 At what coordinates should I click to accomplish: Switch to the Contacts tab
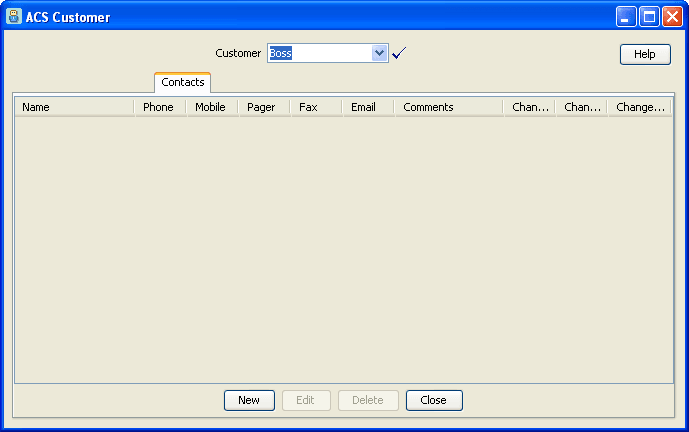click(182, 82)
